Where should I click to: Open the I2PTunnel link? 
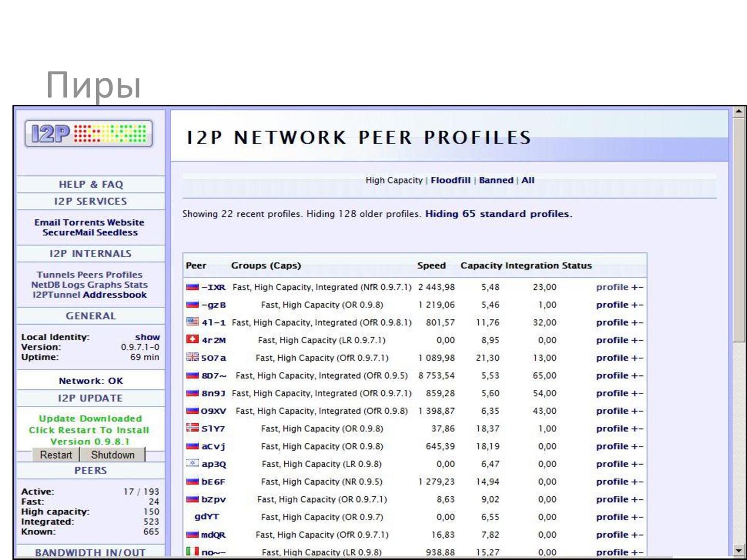(56, 295)
